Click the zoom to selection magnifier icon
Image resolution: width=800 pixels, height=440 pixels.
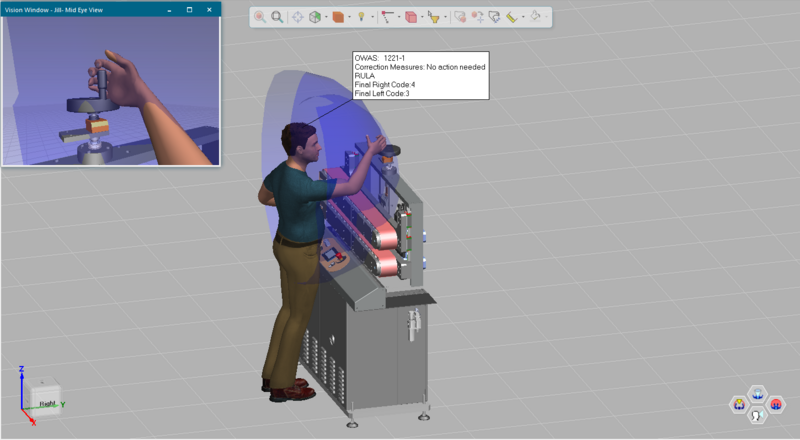point(260,17)
